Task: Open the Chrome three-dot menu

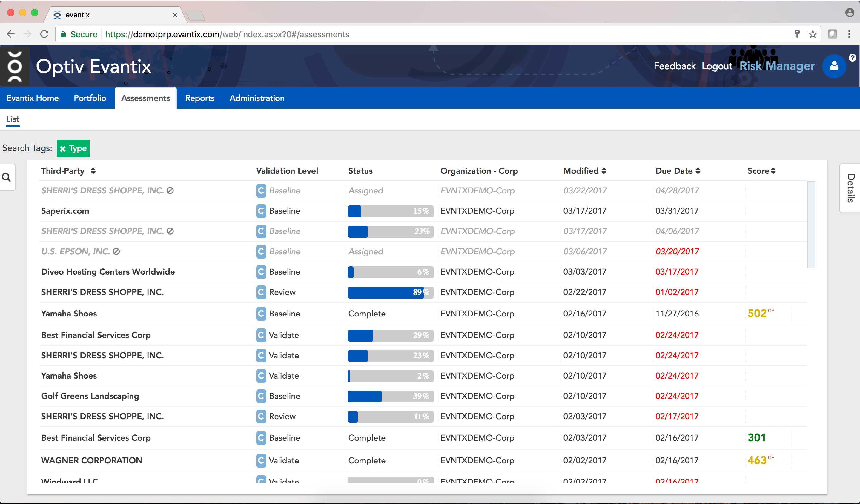Action: coord(849,34)
